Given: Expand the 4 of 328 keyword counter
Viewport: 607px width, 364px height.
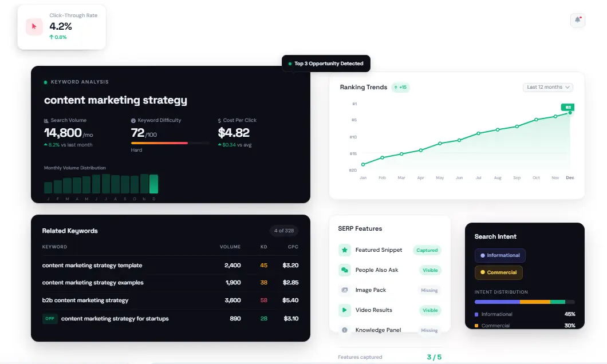Looking at the screenshot, I should (x=284, y=230).
